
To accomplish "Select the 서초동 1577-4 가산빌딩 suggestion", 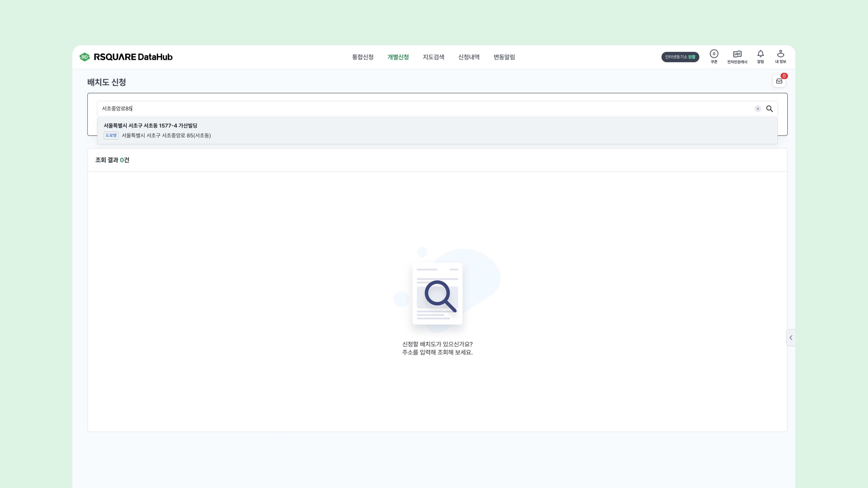I will [150, 126].
